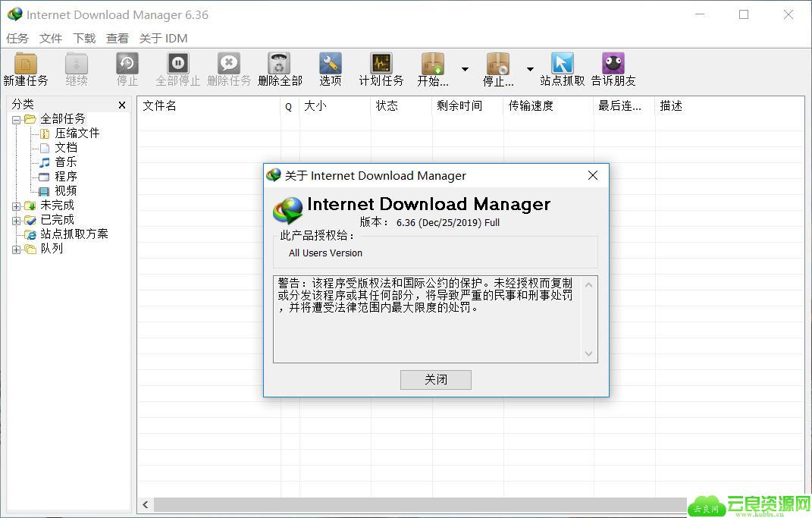812x518 pixels.
Task: Click the 新建任务 toolbar icon
Action: point(26,64)
